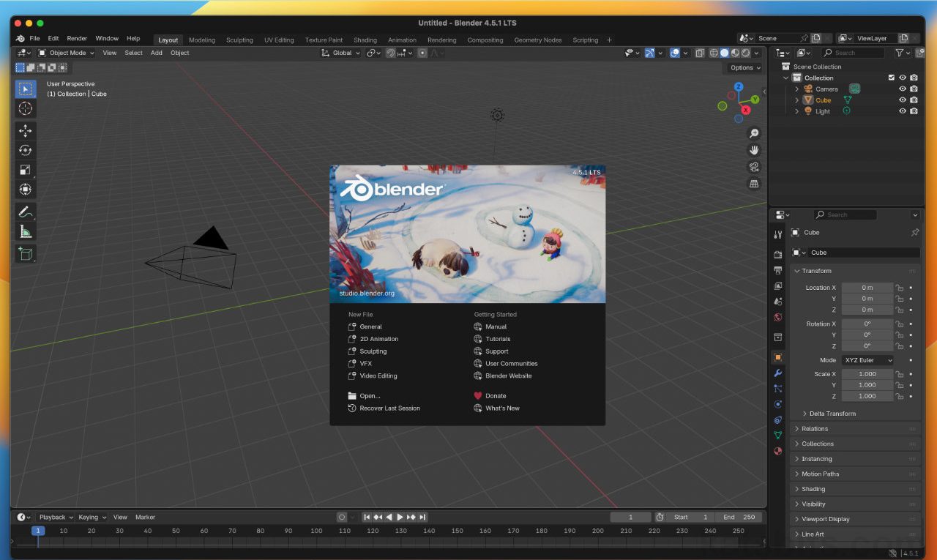The height and width of the screenshot is (560, 937).
Task: Toggle the Scale Z lock icon
Action: pos(899,396)
